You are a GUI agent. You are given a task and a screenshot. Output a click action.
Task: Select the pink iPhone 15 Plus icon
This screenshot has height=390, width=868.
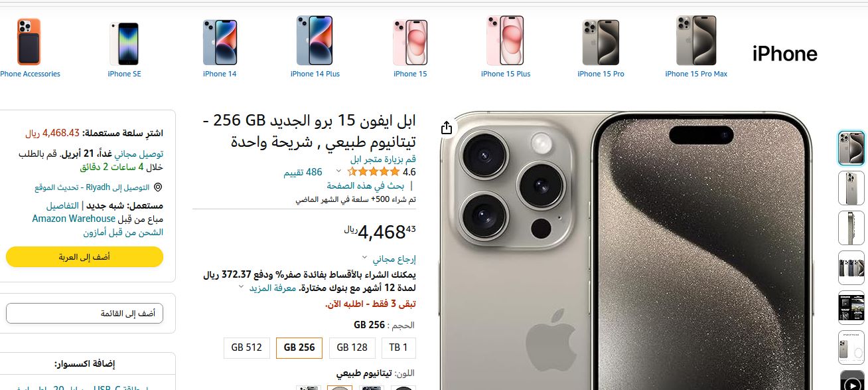coord(506,41)
